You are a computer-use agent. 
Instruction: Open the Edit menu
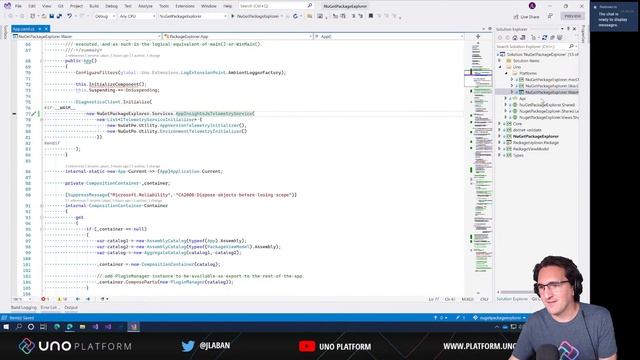coord(32,6)
